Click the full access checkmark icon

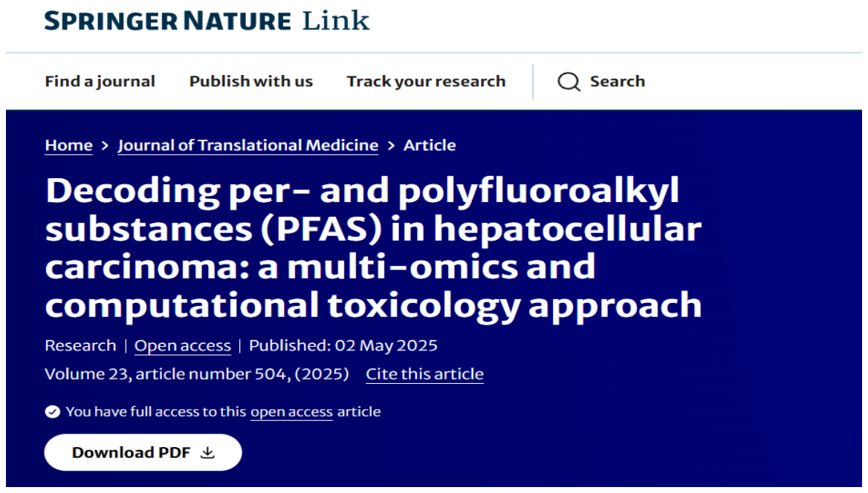point(53,411)
